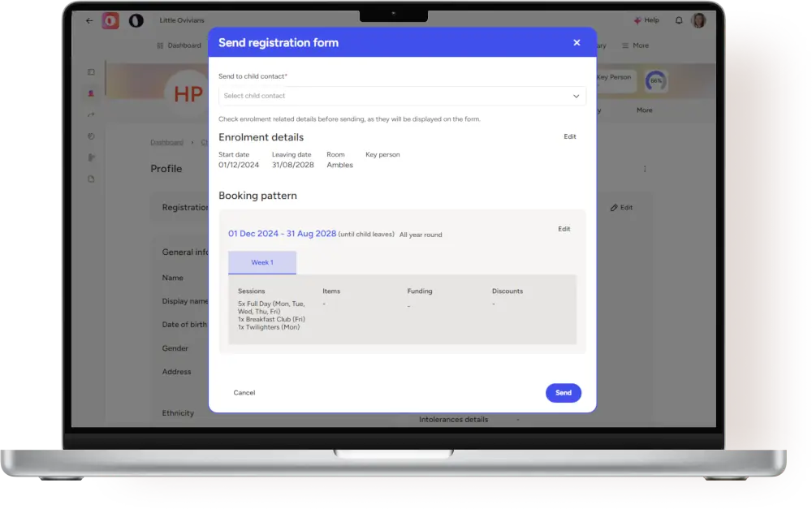
Task: Click Cancel in the dialog
Action: click(244, 393)
